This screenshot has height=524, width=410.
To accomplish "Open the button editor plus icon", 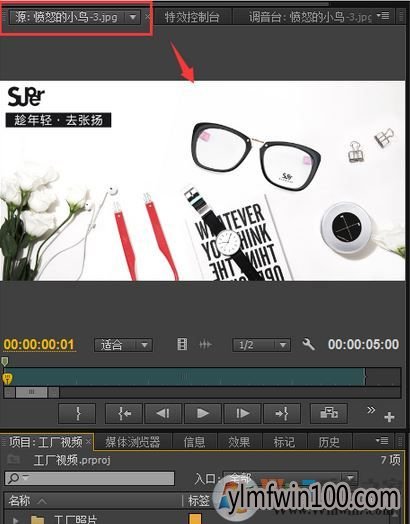I will [389, 417].
